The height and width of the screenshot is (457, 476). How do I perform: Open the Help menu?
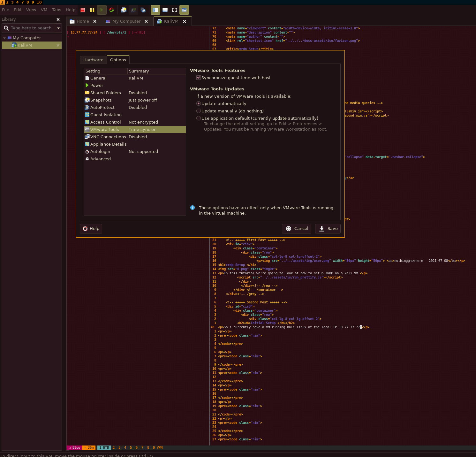(71, 10)
